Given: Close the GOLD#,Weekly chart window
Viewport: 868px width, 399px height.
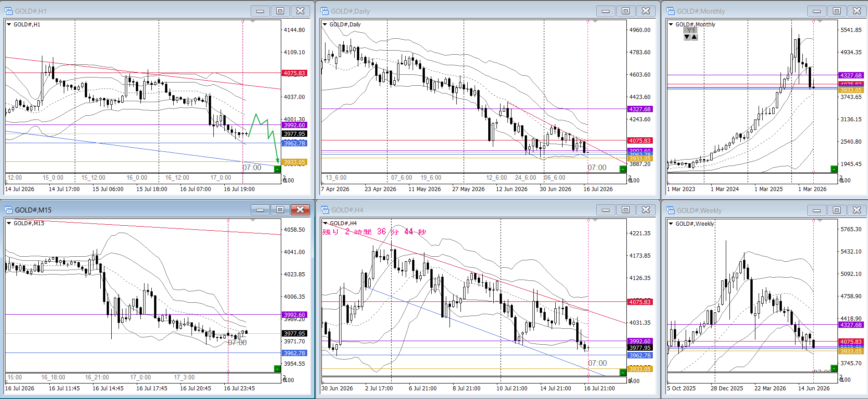Looking at the screenshot, I should [857, 210].
